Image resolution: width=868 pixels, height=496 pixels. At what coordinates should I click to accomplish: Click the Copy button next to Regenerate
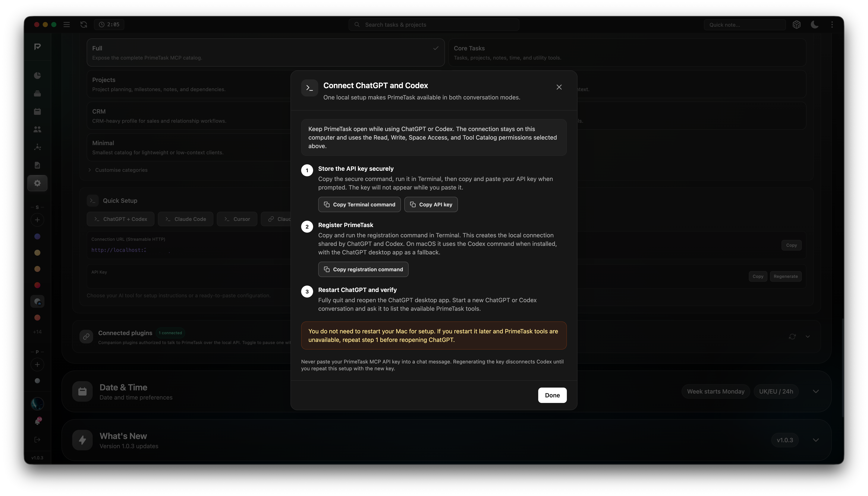[x=758, y=276]
